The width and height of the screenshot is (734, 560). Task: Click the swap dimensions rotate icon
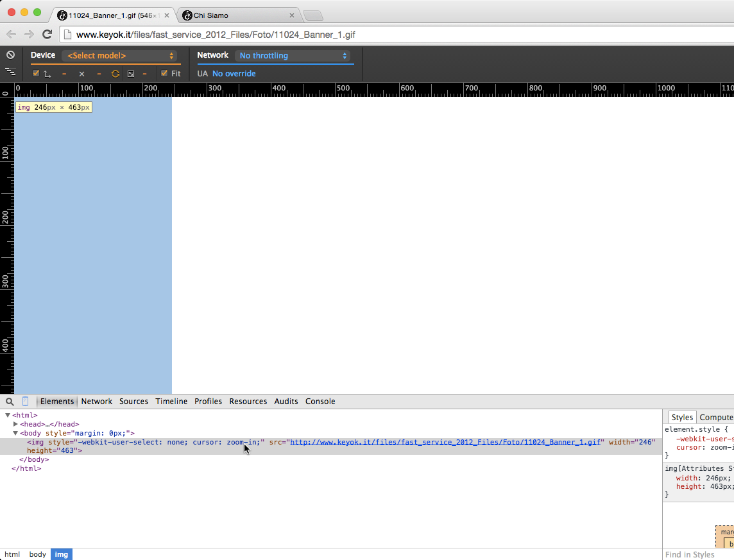115,74
